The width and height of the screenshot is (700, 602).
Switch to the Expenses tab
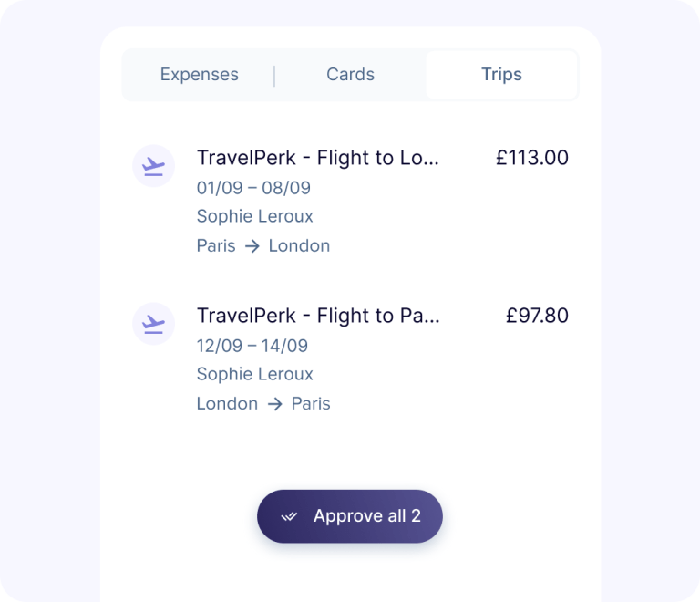point(199,75)
